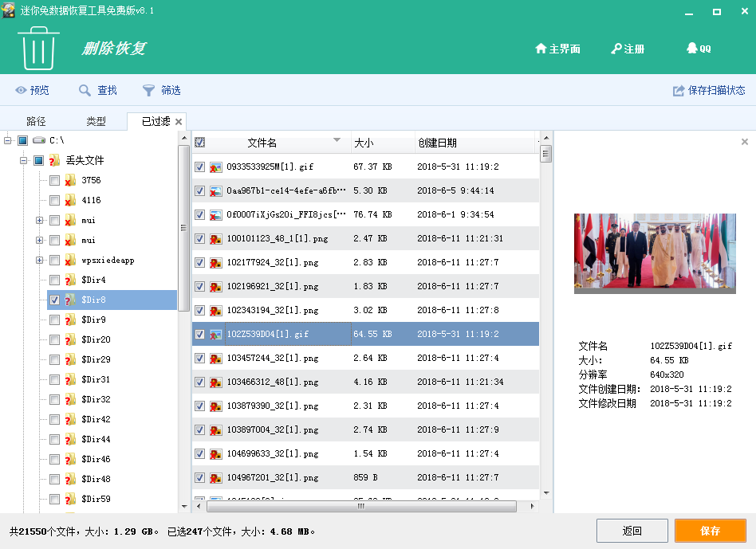Open QQ contact icon

(x=692, y=48)
